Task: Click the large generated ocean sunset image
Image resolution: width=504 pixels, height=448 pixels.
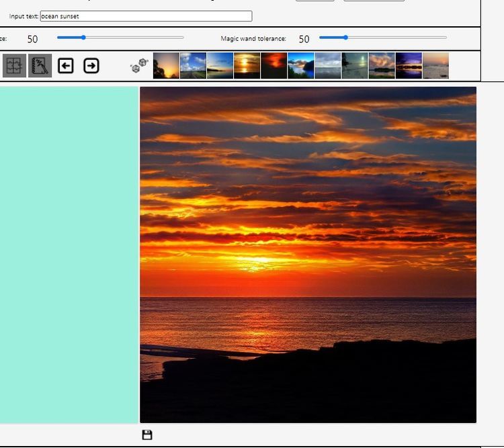Action: [308, 255]
